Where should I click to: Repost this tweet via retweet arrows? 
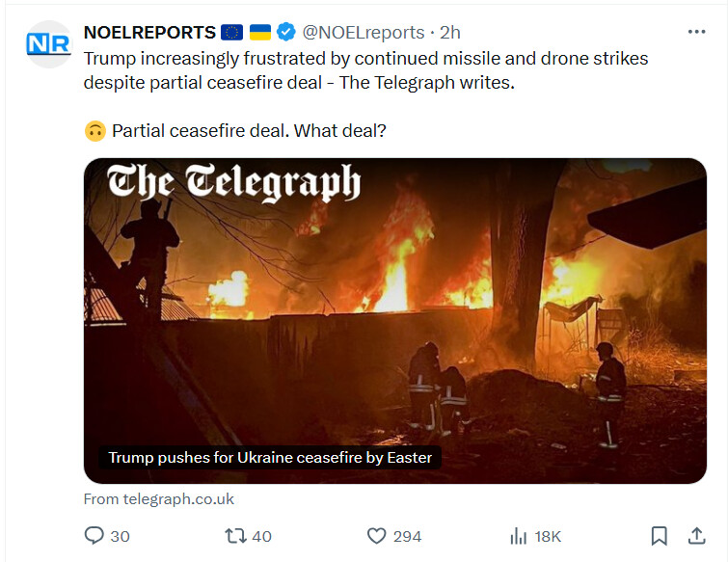tap(235, 536)
